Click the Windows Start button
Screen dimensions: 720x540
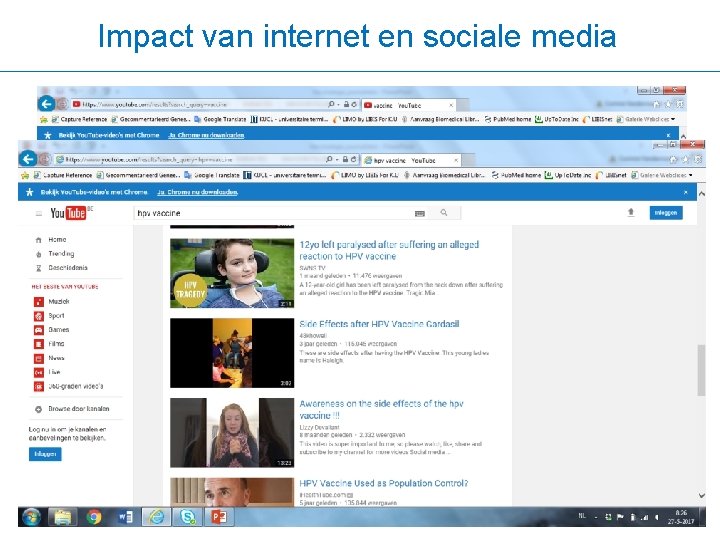point(31,517)
